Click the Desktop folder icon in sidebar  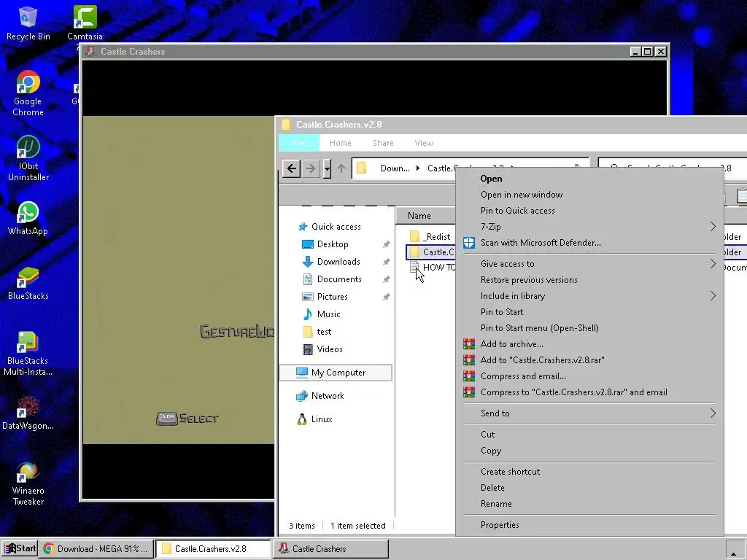click(x=308, y=244)
